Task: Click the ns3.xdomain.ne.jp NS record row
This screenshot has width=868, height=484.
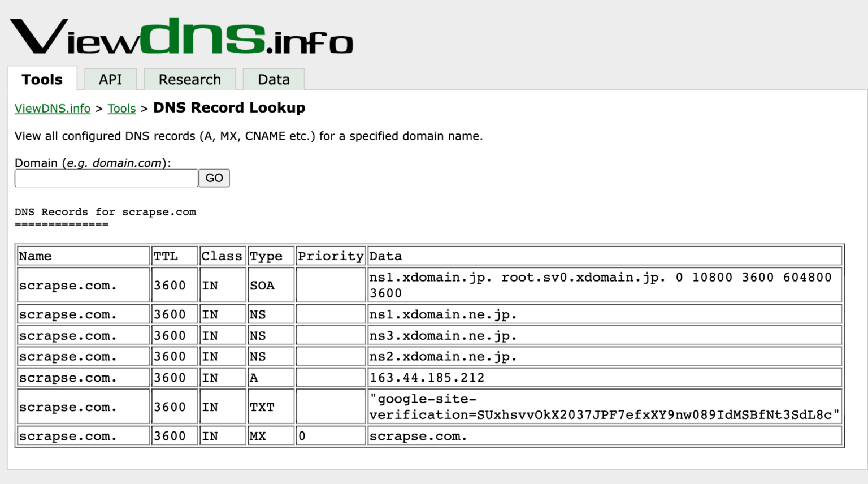Action: click(442, 335)
